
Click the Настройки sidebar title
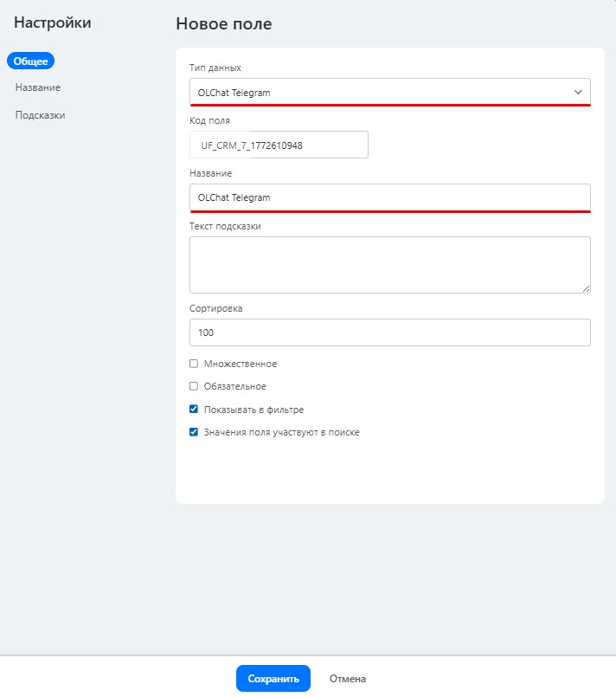(53, 24)
